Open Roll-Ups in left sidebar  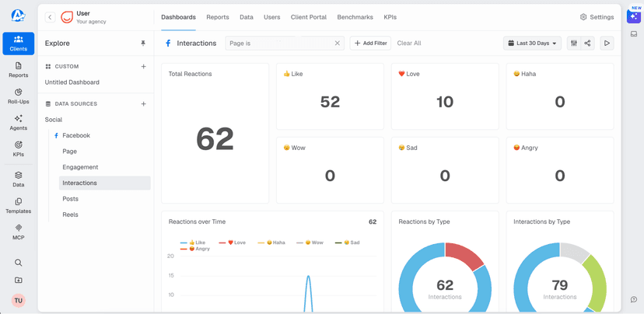point(19,96)
